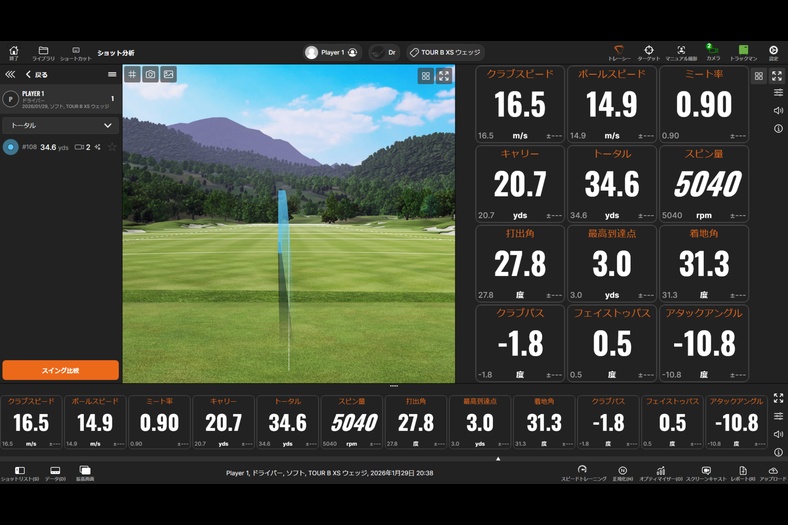Open the Library (ライブラリ) folder icon
Screen dimensions: 788x525
43,53
